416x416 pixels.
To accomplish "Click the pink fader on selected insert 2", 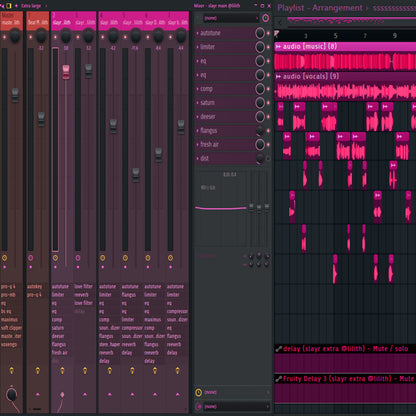I will [66, 72].
